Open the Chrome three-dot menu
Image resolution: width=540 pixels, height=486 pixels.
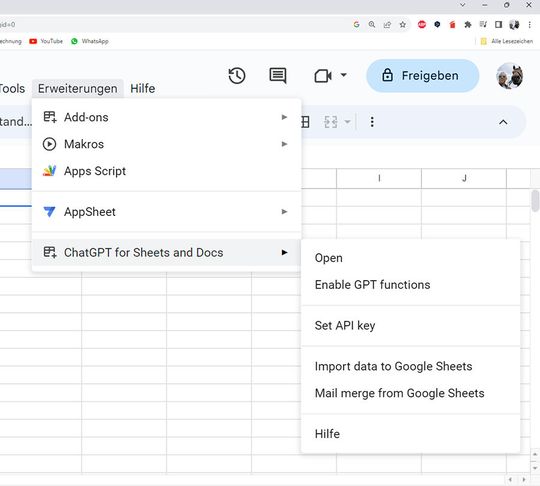pos(529,24)
